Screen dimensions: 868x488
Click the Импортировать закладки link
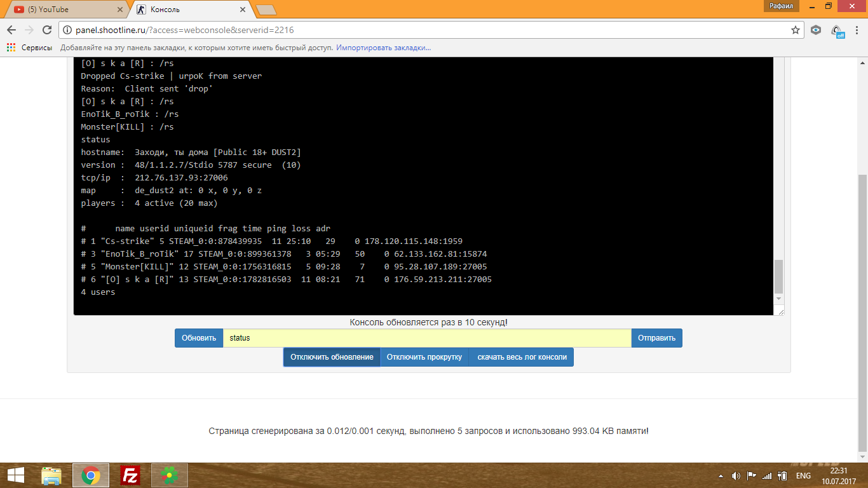pos(383,48)
